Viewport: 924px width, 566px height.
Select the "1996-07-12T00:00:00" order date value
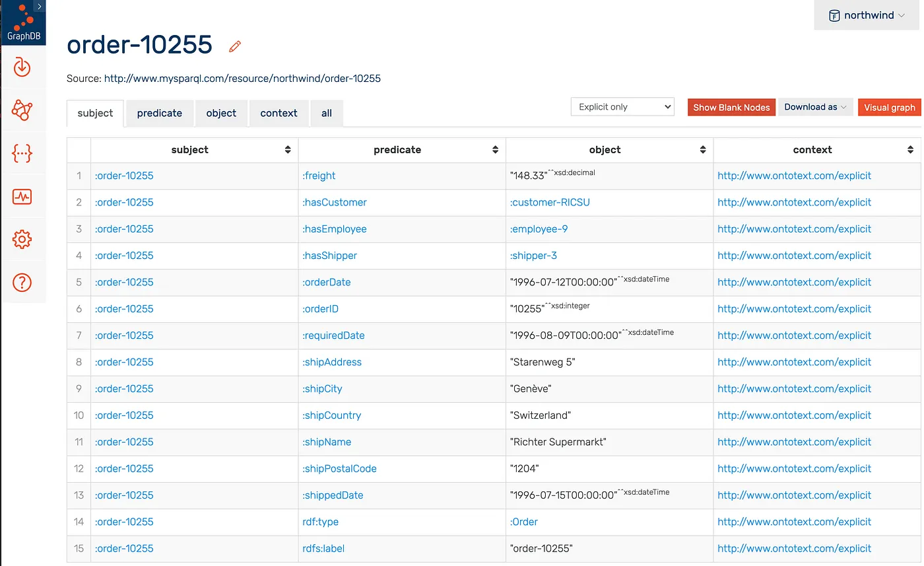pyautogui.click(x=564, y=282)
